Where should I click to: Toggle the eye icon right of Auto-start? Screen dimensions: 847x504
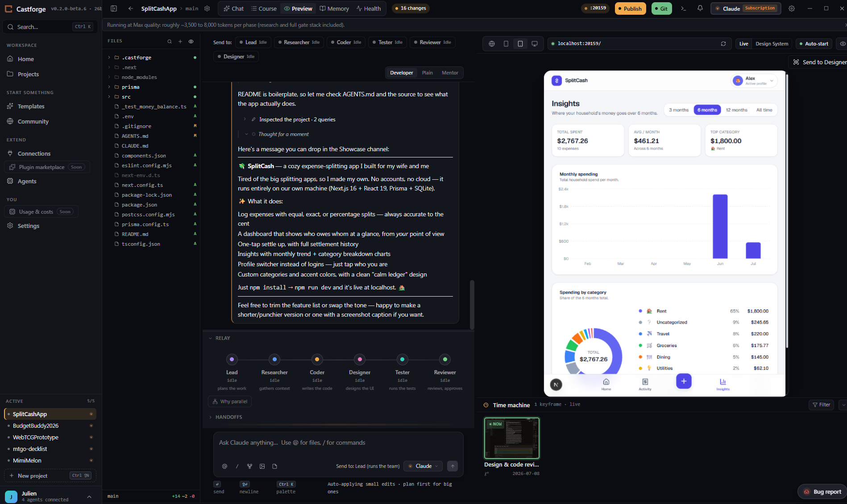(843, 44)
